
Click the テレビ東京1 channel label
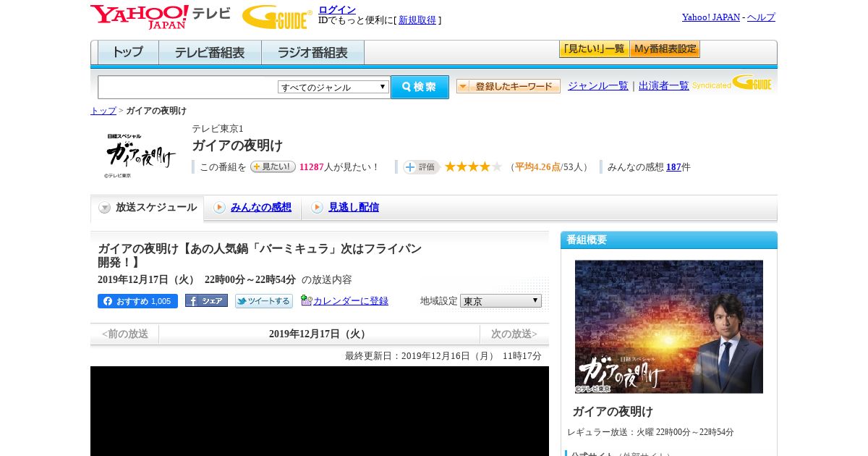click(218, 129)
